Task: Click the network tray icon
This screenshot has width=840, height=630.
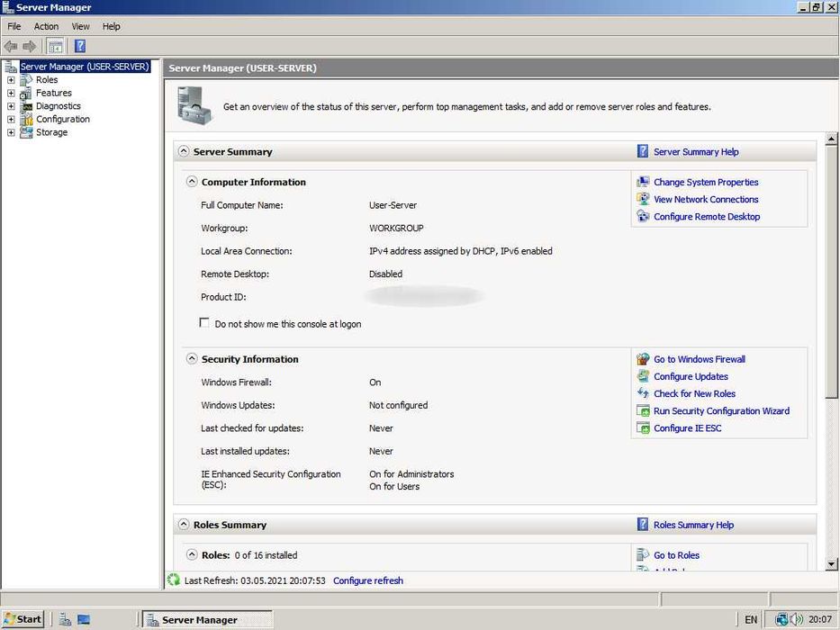Action: click(x=782, y=620)
